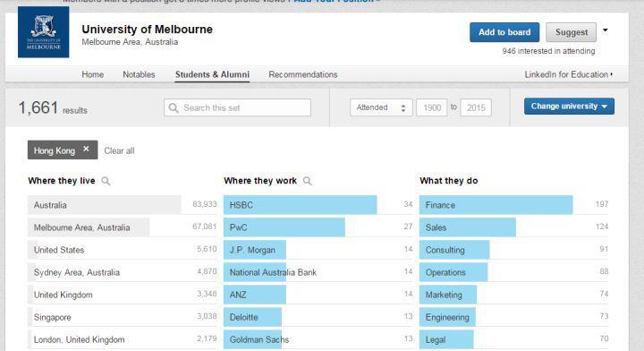This screenshot has width=644, height=351.
Task: Click search icon beside Where they work
Action: (307, 181)
